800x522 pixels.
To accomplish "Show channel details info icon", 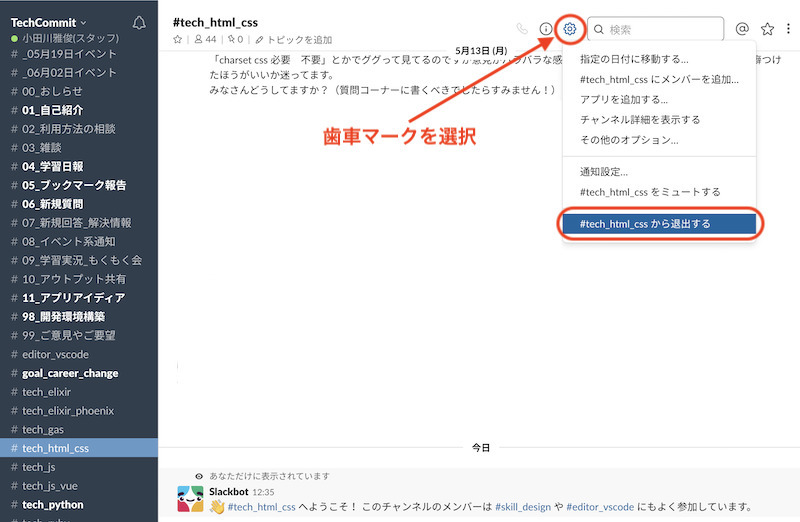I will pyautogui.click(x=546, y=29).
